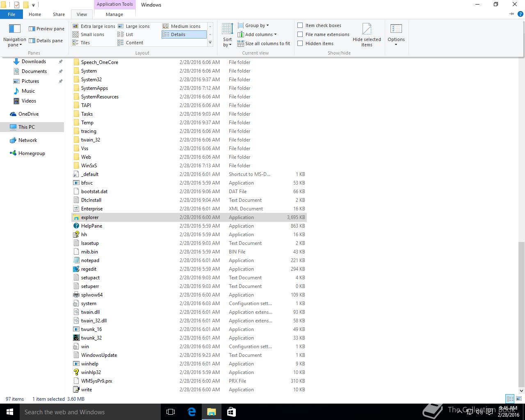Viewport: 525px width, 420px height.
Task: Open the Store from the taskbar
Action: tap(231, 412)
